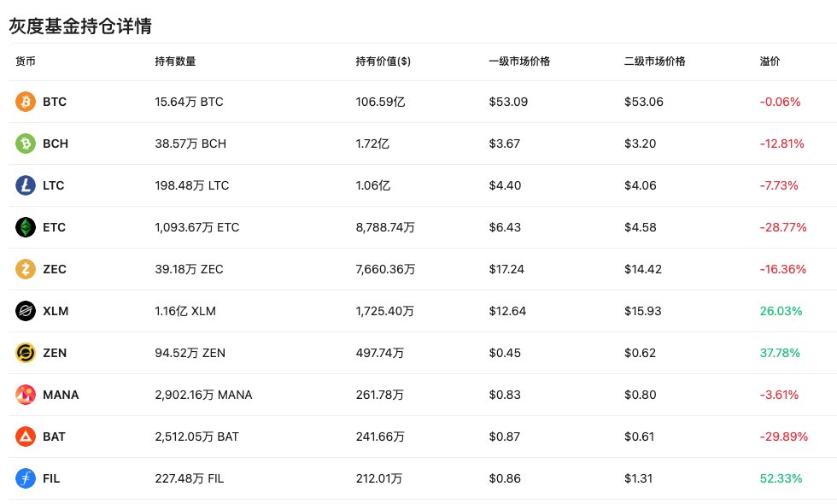Open the BTC currency name link
Viewport: 837px width, 504px height.
point(55,102)
